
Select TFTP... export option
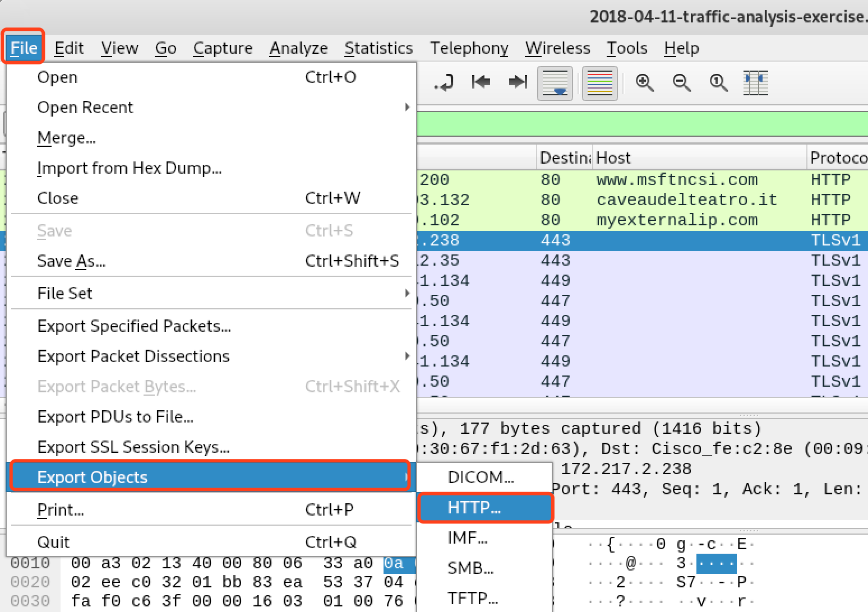(x=485, y=598)
